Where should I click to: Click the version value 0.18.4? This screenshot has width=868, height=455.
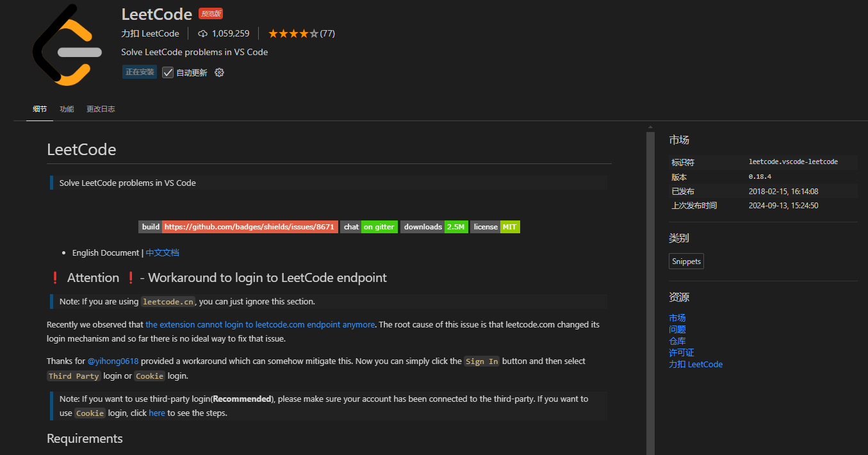point(760,176)
